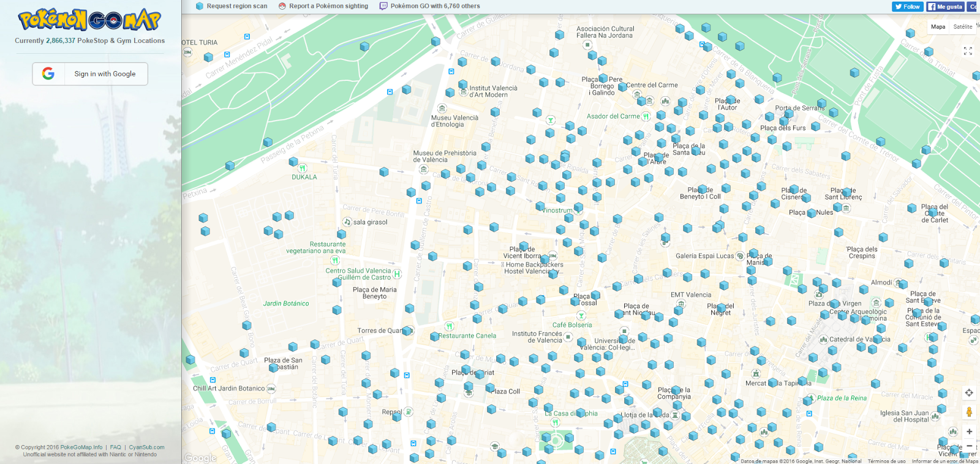Click the Vinostrum bar icon

[x=578, y=210]
